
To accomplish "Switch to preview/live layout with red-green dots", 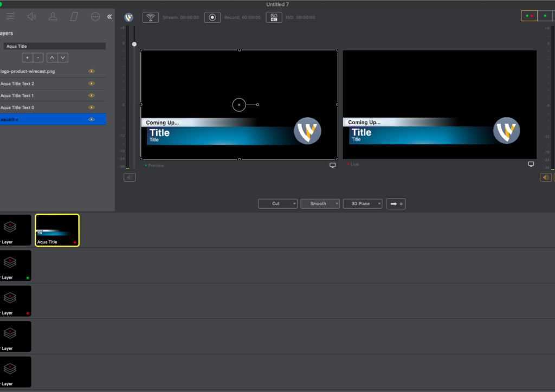I will pos(529,16).
